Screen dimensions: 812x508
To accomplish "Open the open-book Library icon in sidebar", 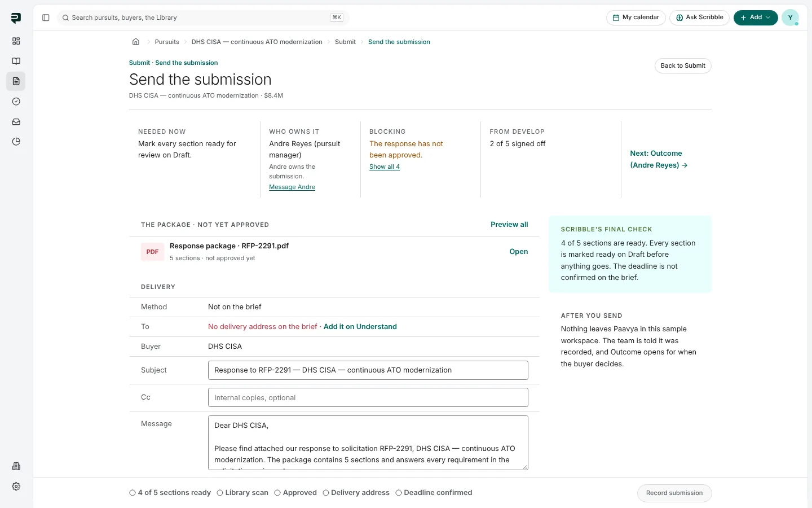I will pos(16,61).
